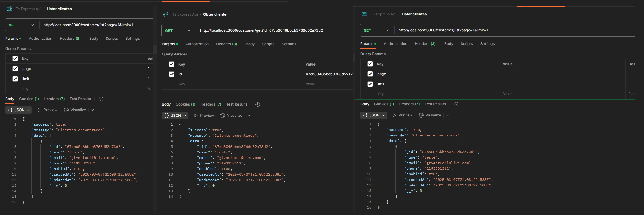The height and width of the screenshot is (215, 644).
Task: Click limit key cell in left panel
Action: (82, 79)
